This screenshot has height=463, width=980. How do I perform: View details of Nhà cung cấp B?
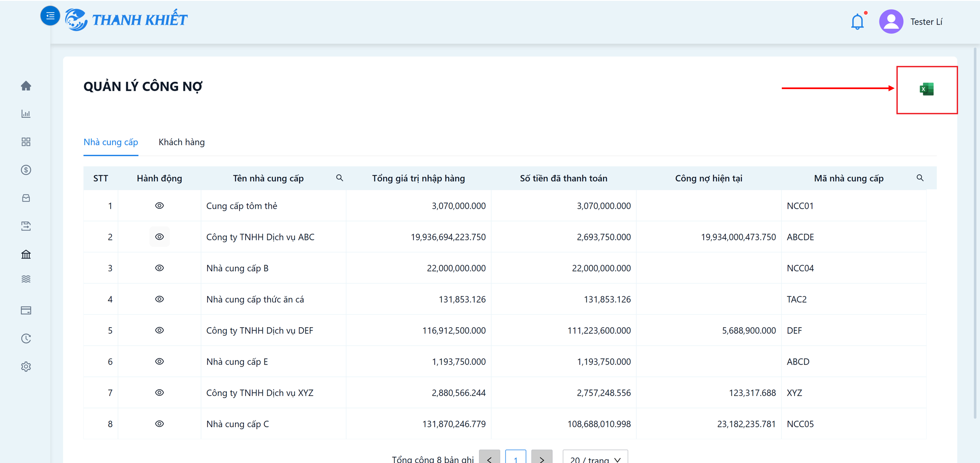[159, 268]
